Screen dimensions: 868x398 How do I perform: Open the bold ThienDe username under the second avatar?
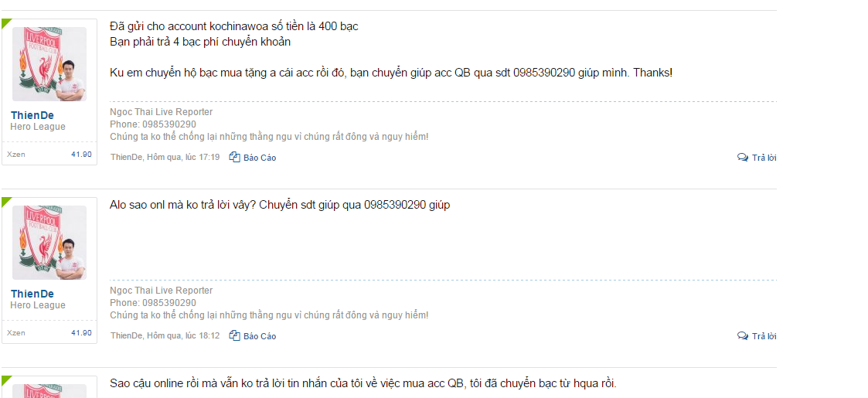pyautogui.click(x=32, y=294)
